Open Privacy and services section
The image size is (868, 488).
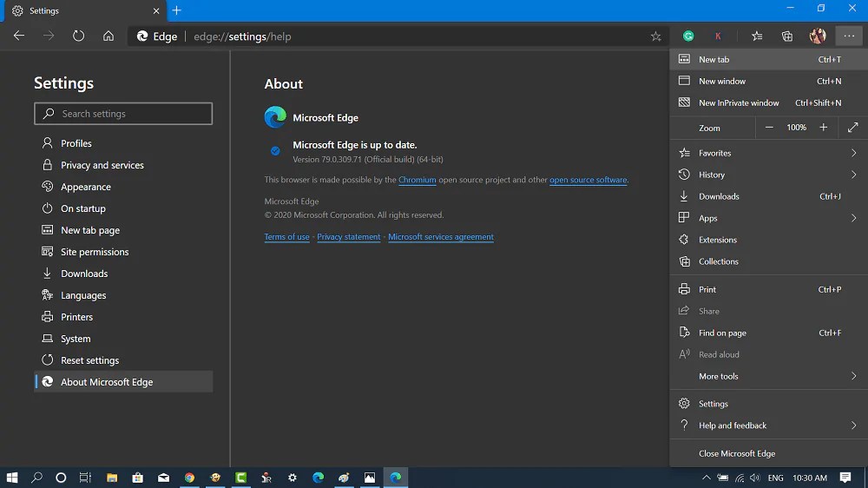[x=123, y=164]
